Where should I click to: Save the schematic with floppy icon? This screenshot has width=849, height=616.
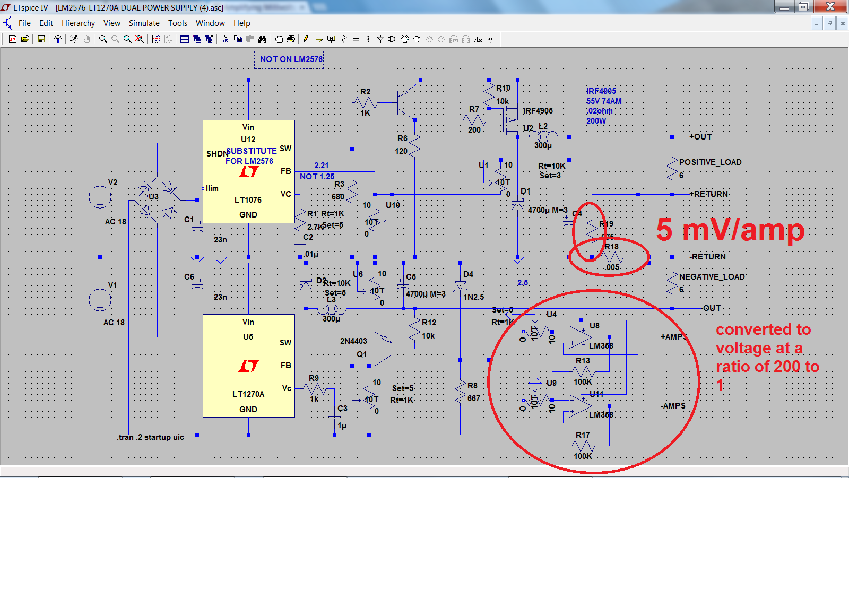click(41, 39)
